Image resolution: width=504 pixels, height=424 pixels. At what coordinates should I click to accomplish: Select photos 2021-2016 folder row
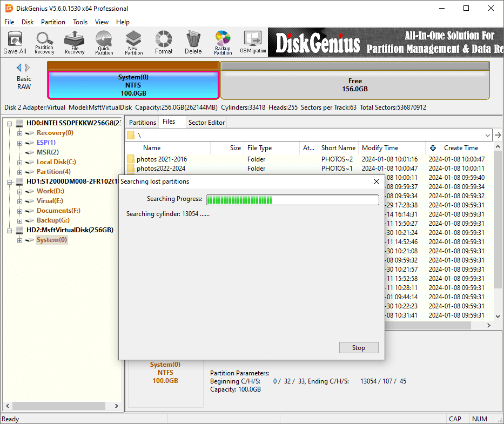pyautogui.click(x=309, y=159)
